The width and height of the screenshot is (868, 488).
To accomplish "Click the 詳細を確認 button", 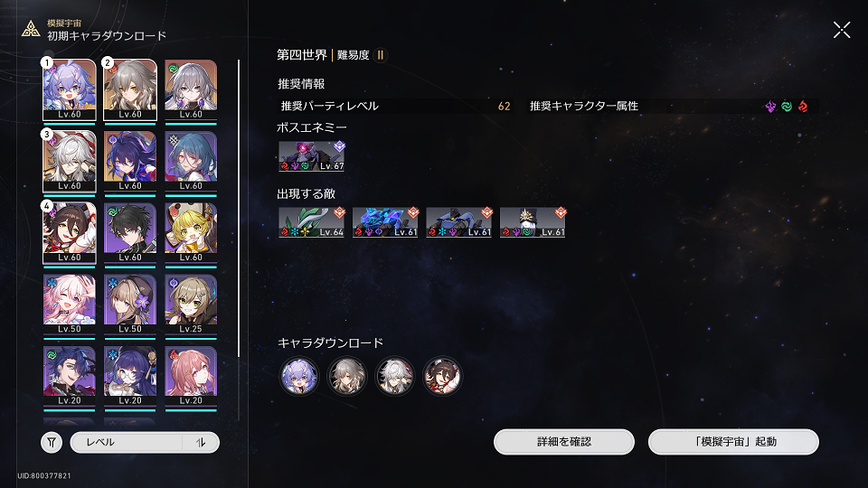I will [x=563, y=442].
